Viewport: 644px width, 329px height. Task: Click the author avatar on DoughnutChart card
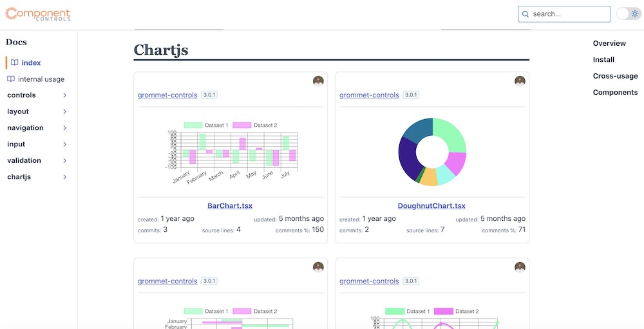(520, 81)
